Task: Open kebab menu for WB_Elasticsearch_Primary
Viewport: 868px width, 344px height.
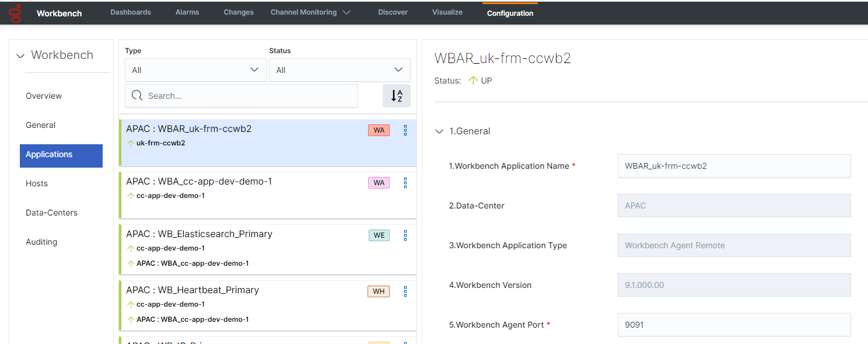Action: (405, 235)
